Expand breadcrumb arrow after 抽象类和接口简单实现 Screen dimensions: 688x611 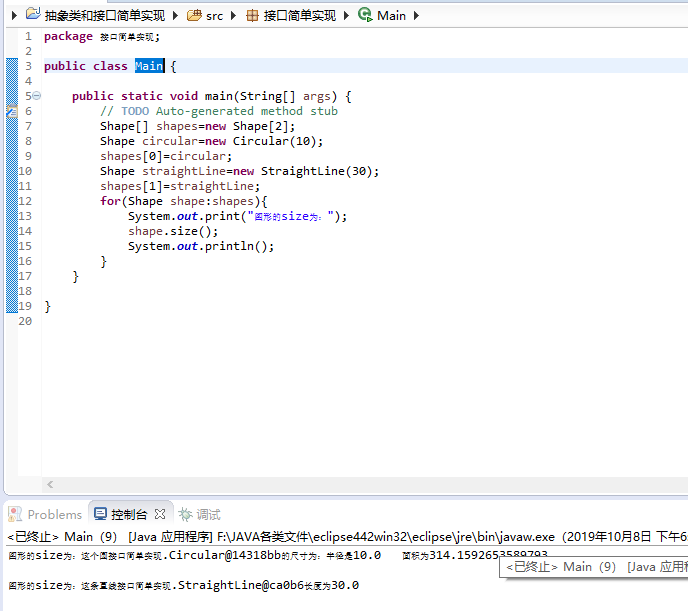(x=176, y=16)
